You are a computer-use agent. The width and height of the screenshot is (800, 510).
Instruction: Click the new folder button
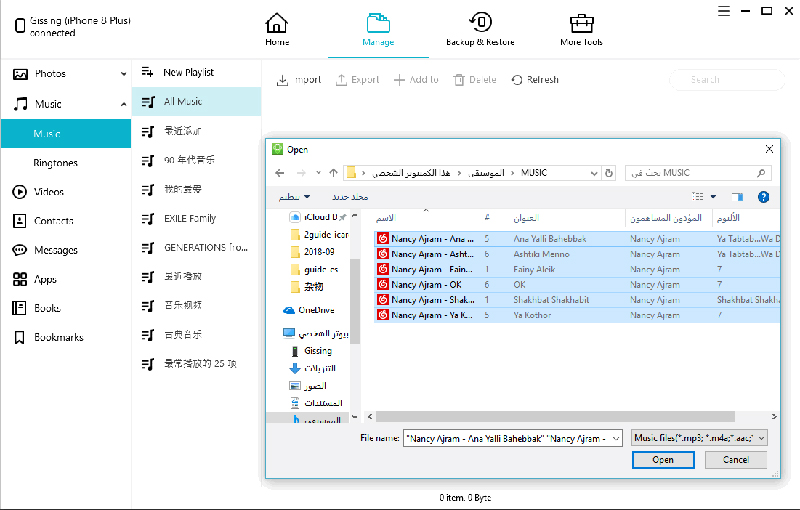[x=350, y=197]
